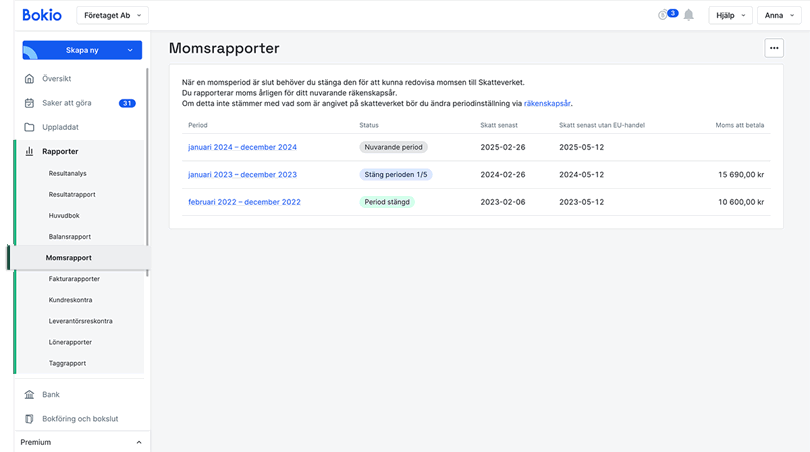The image size is (810, 452).
Task: Click the Saker att göra calendar icon
Action: (29, 103)
